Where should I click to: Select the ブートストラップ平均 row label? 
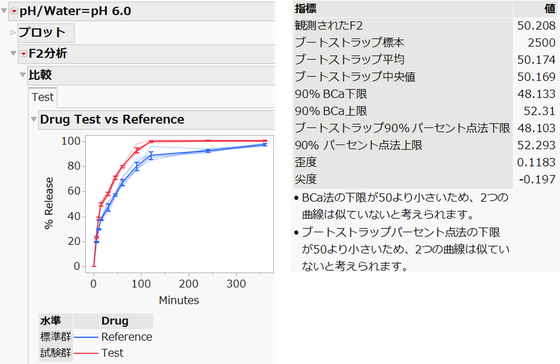pyautogui.click(x=349, y=60)
